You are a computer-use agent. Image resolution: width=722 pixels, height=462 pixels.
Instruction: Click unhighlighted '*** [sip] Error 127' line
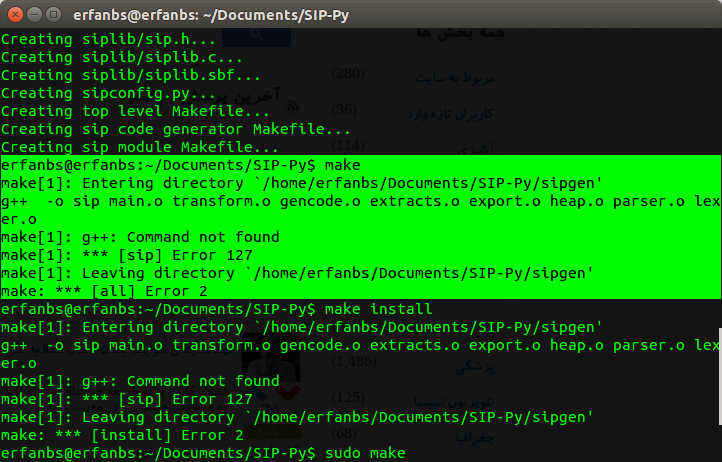(x=127, y=399)
